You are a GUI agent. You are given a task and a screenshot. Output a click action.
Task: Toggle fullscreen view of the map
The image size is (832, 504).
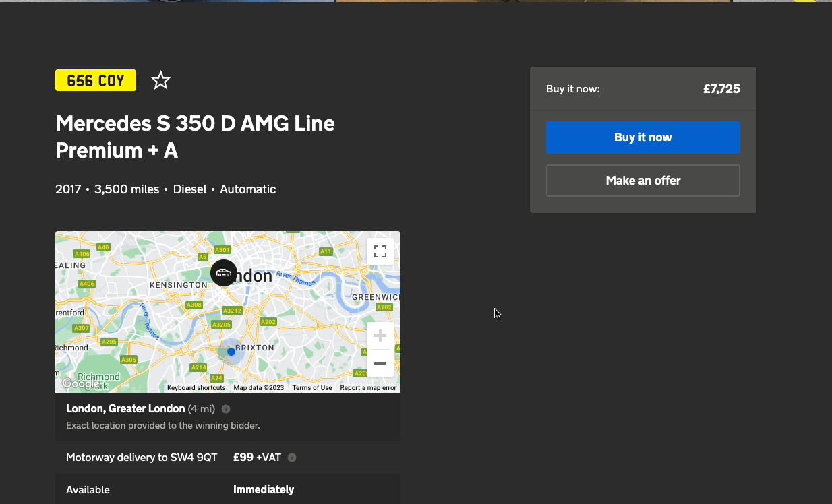pos(380,251)
